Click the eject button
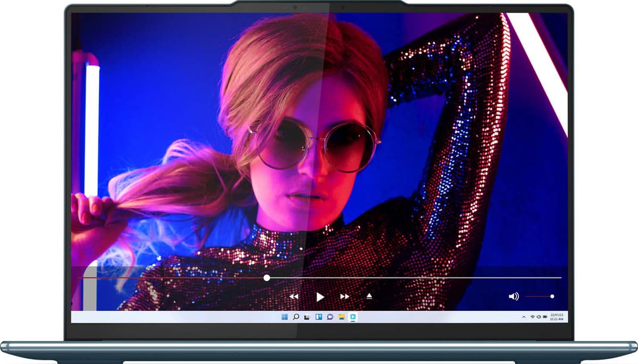638x364 pixels. [x=370, y=296]
